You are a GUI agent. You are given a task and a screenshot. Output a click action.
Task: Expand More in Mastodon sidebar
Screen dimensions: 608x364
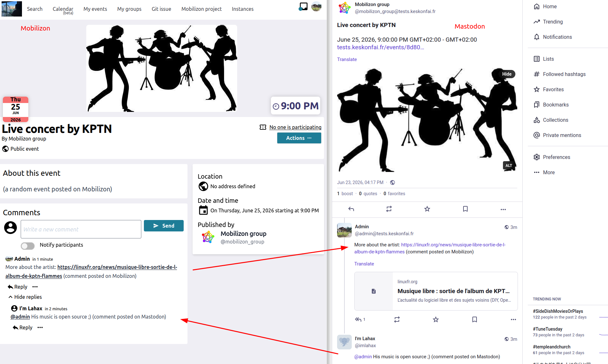[544, 172]
